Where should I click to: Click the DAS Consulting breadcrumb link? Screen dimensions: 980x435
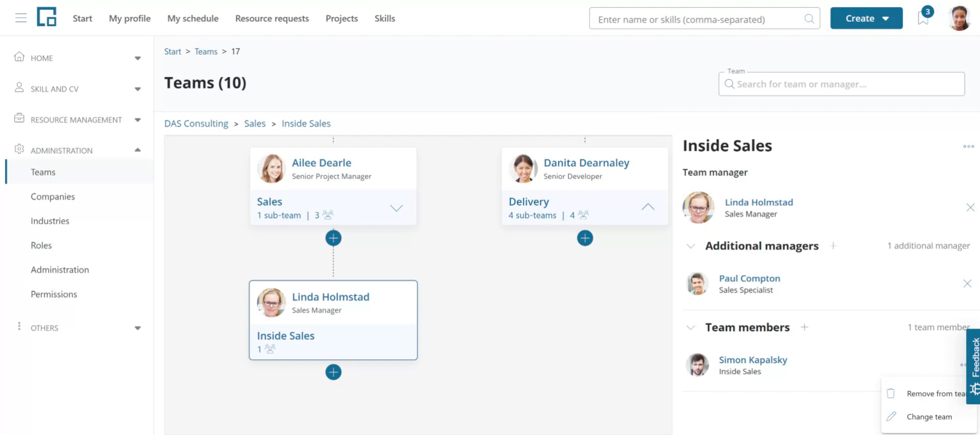click(x=196, y=124)
